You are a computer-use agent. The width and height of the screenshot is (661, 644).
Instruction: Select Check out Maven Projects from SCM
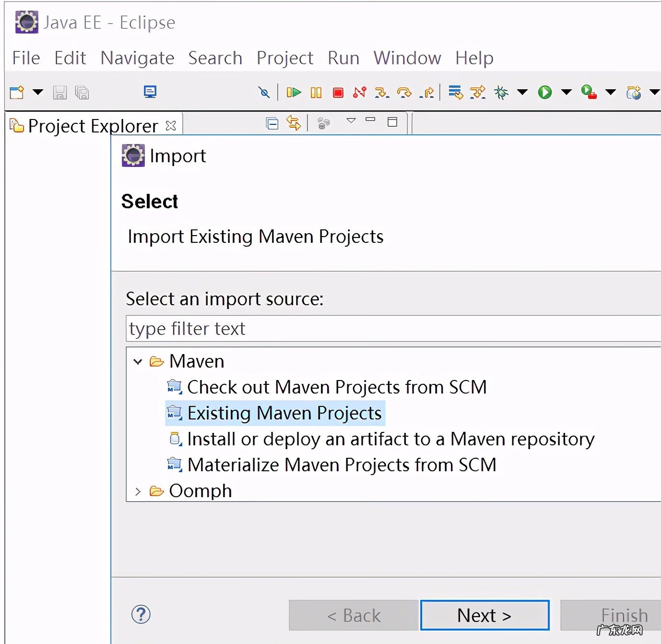click(x=337, y=387)
